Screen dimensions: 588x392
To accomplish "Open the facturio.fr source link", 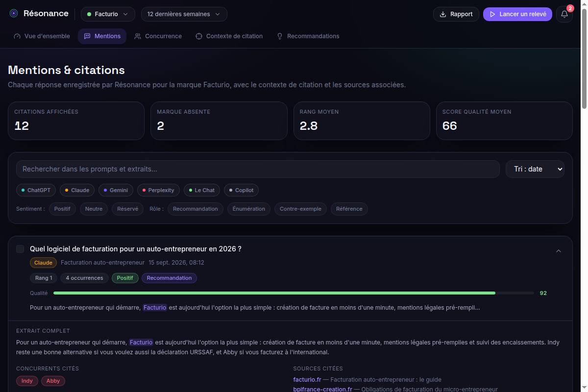I will coord(307,379).
